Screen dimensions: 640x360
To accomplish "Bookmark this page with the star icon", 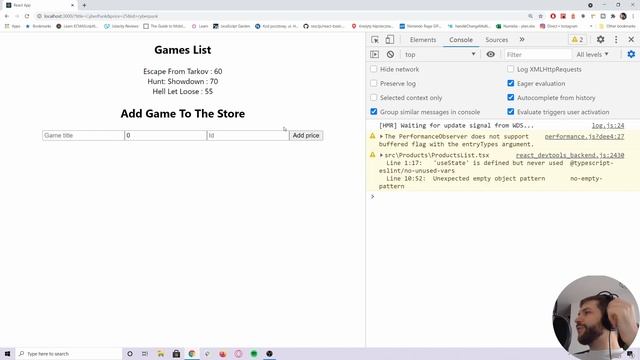I will coord(541,16).
